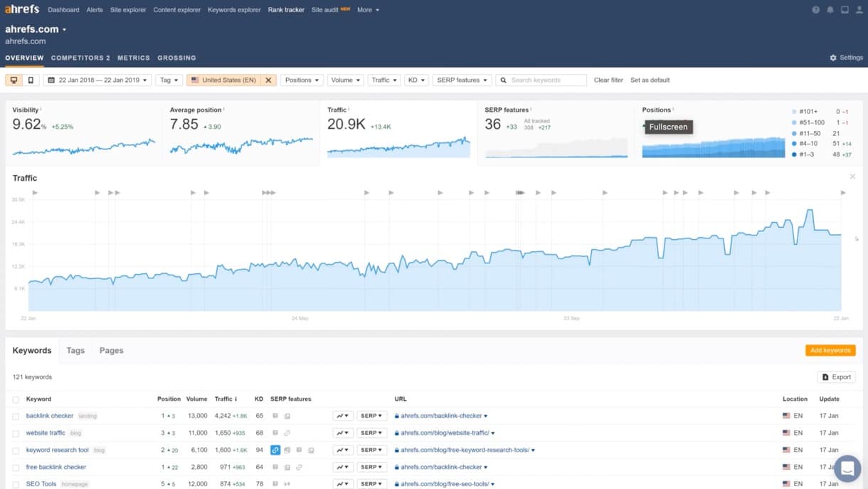Check the select-all checkbox in keywords table header
The image size is (868, 489).
[x=16, y=399]
